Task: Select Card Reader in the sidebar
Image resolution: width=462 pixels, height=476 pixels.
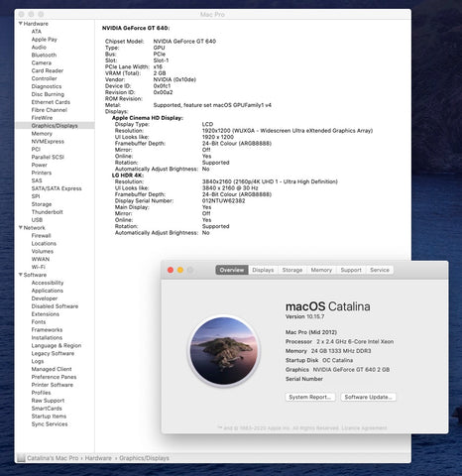Action: 48,70
